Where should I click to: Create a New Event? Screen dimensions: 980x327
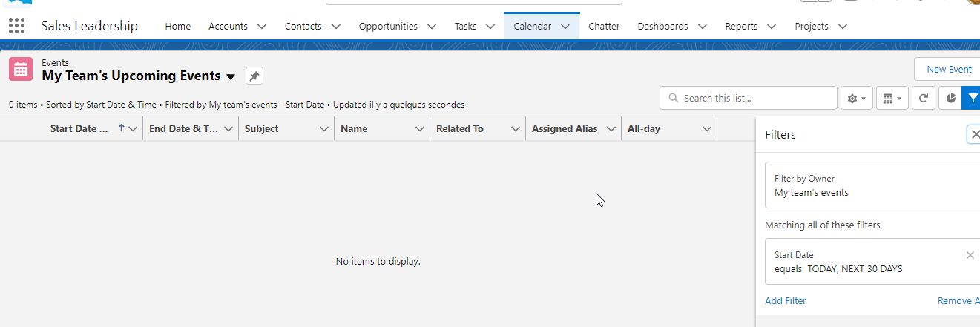tap(949, 70)
